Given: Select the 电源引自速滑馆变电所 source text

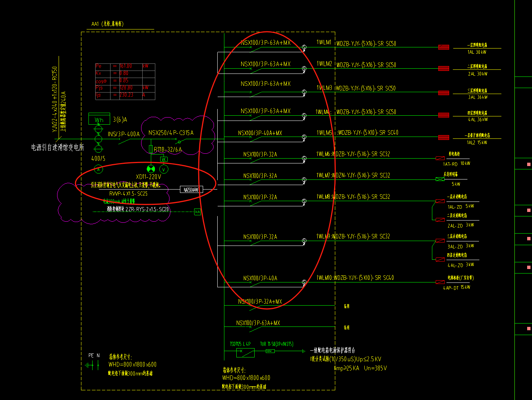Looking at the screenshot, I should [x=57, y=147].
